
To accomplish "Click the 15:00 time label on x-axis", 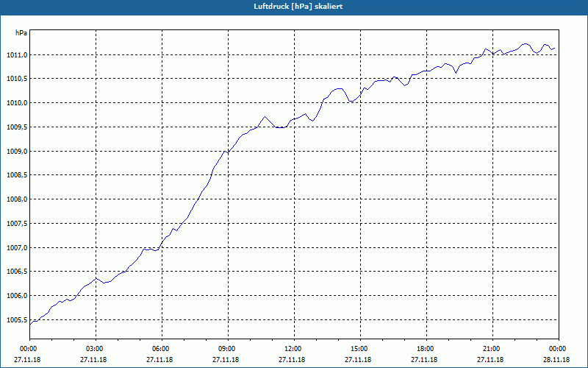I will 360,349.
